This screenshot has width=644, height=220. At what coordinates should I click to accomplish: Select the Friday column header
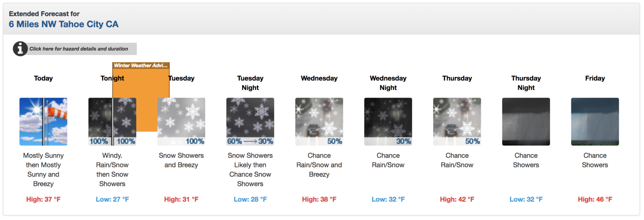[595, 78]
